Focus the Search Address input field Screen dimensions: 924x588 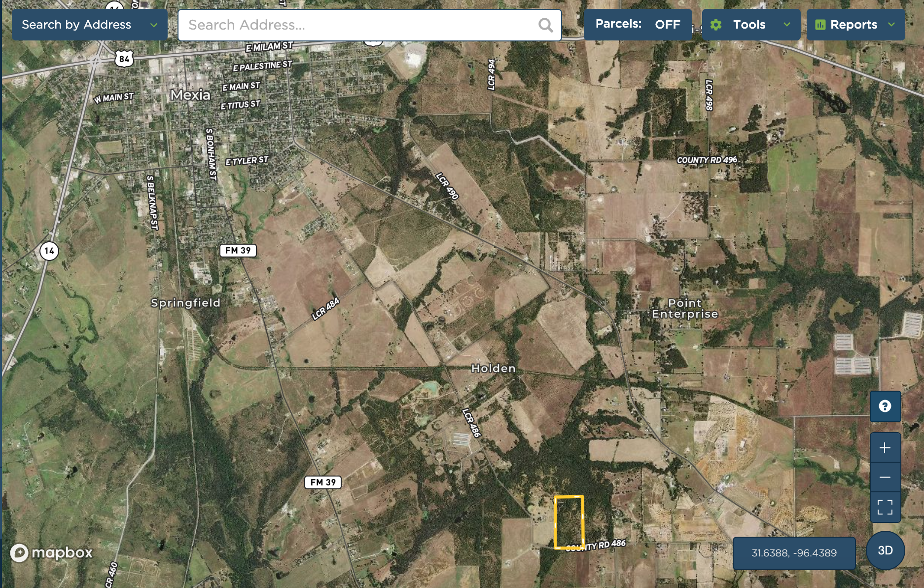click(360, 25)
